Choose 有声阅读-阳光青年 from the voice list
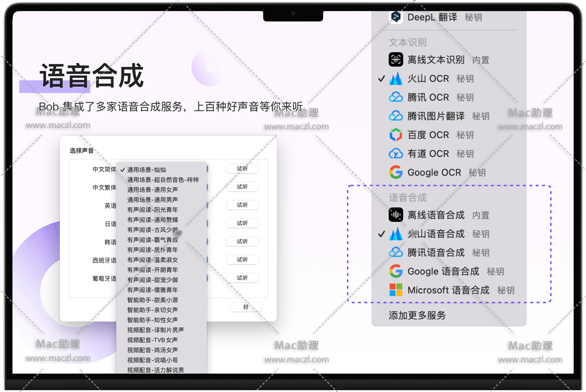 tap(152, 210)
